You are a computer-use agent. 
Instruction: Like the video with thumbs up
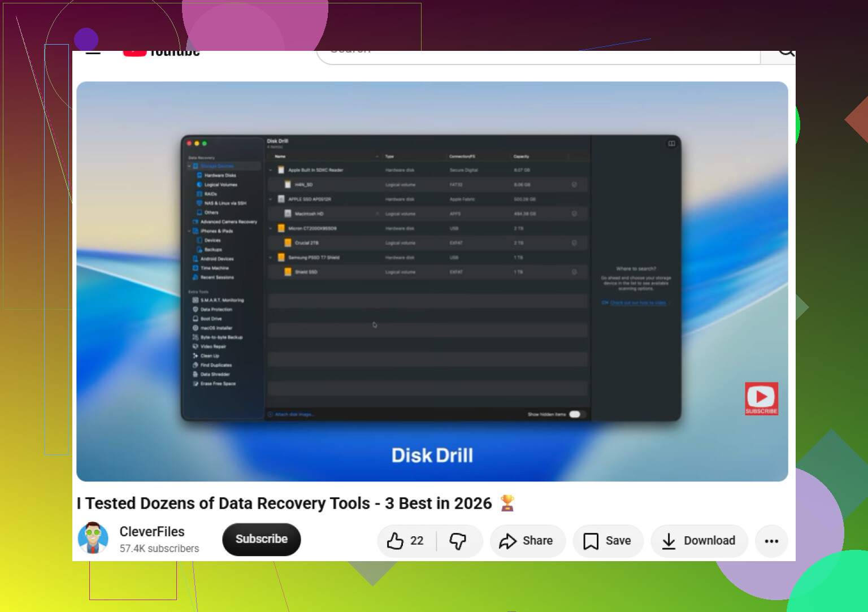click(406, 541)
